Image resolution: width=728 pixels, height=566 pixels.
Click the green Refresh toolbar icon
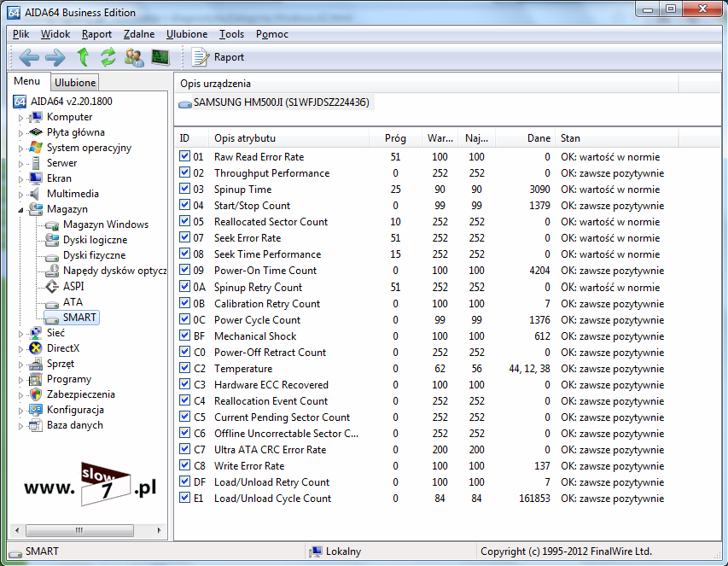(x=108, y=57)
